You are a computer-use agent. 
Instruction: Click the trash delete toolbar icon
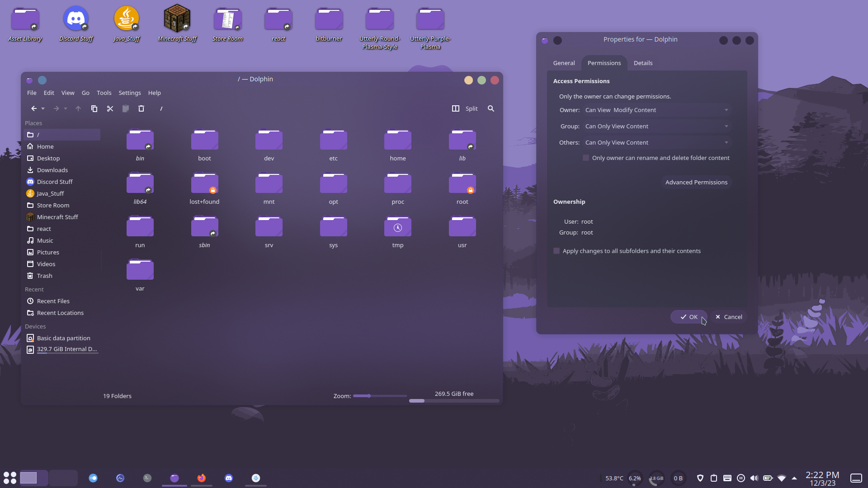tap(141, 108)
